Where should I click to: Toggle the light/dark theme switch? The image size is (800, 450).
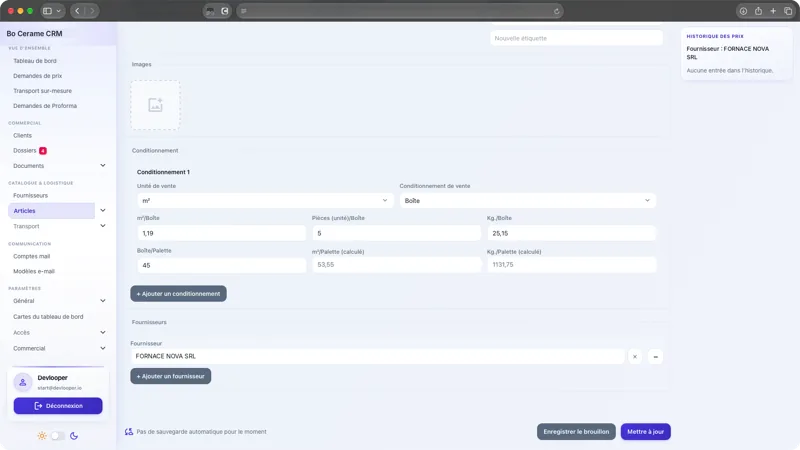coord(58,436)
